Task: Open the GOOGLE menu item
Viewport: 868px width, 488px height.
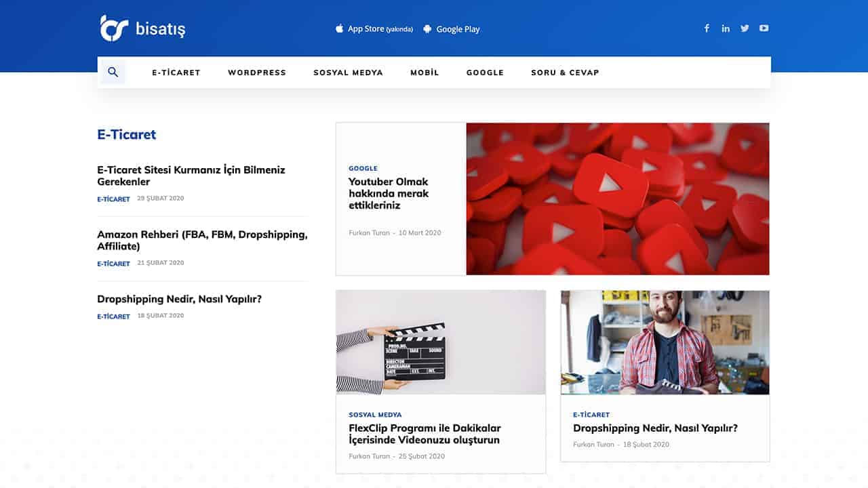Action: [x=485, y=73]
